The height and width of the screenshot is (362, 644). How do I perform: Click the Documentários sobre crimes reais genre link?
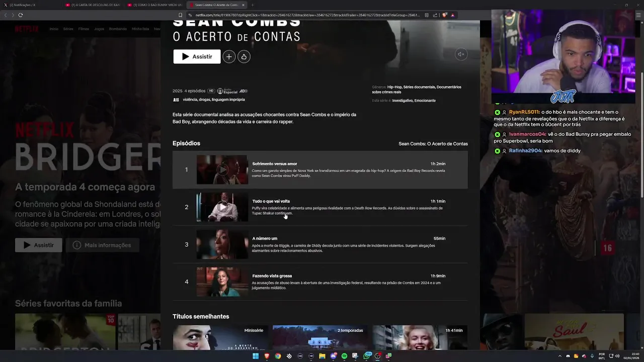point(417,89)
